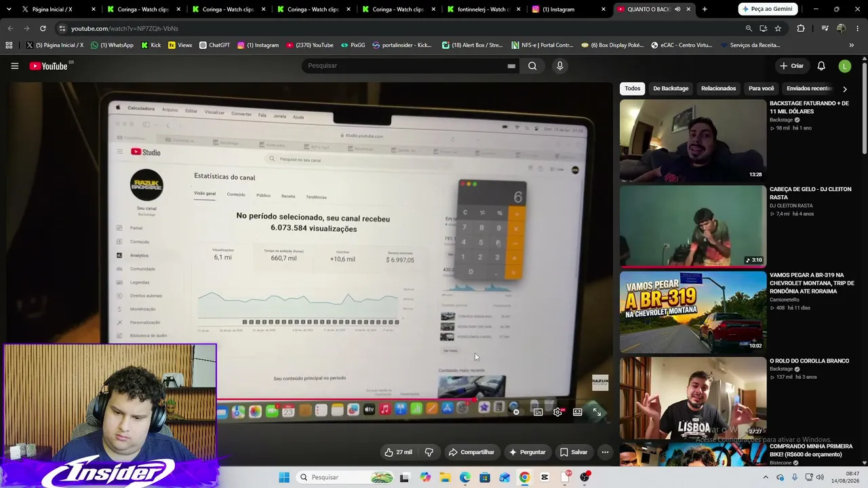Open O Rolo do Corolla Branco title

point(809,361)
